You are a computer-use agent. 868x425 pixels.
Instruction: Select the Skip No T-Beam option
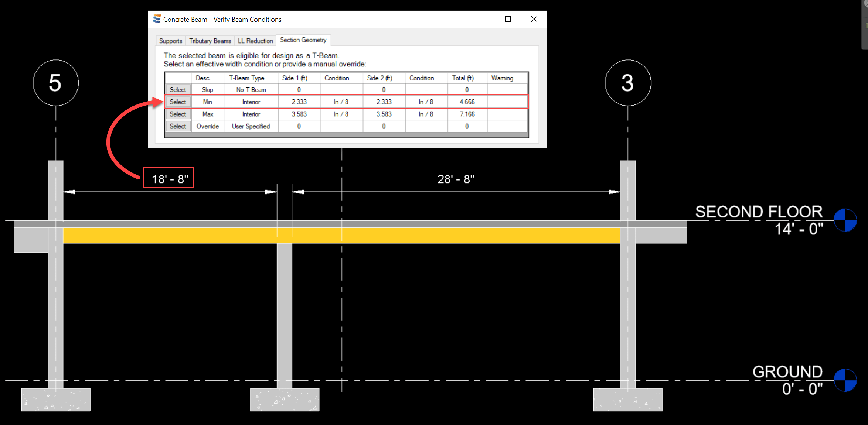click(178, 89)
